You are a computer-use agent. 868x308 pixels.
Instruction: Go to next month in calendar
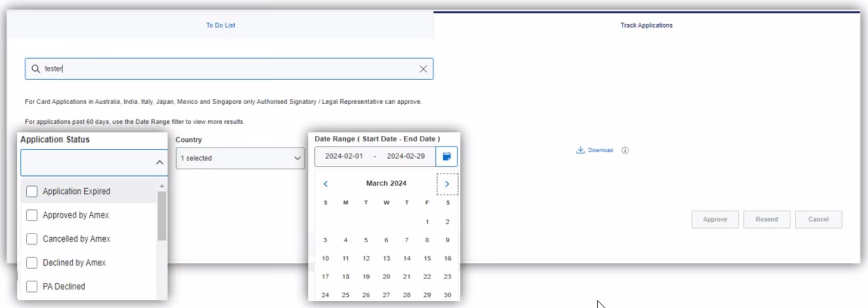(x=447, y=184)
